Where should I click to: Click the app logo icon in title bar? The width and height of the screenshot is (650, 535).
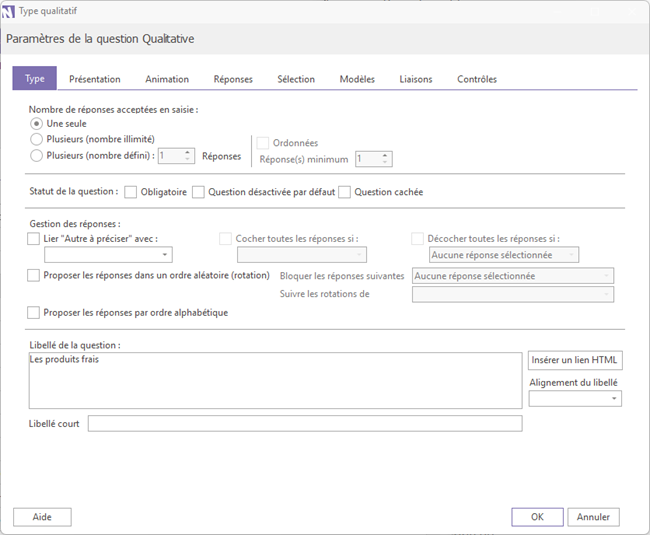(8, 12)
